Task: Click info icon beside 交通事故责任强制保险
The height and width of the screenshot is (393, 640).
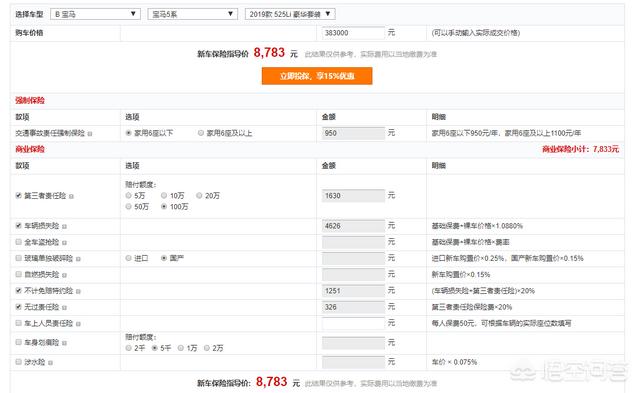Action: (x=90, y=134)
